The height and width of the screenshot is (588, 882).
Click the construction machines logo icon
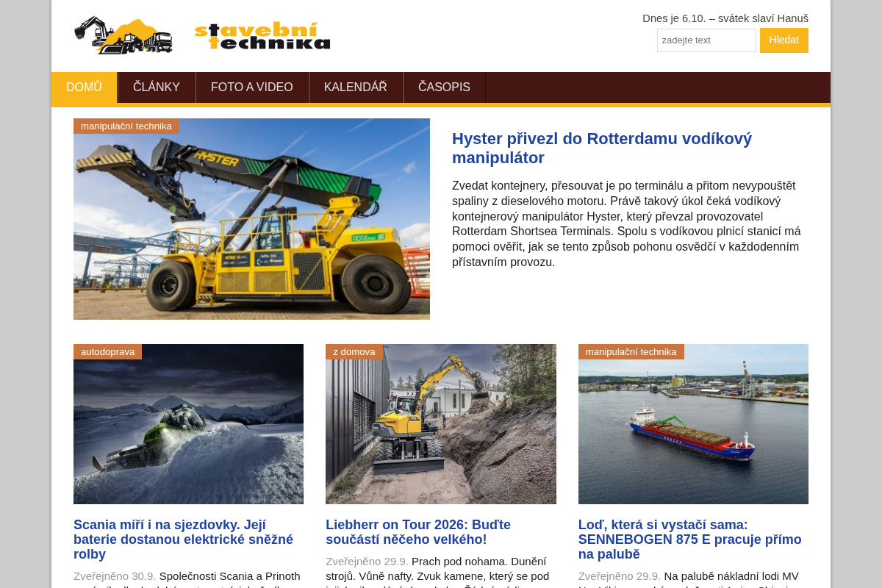click(123, 35)
